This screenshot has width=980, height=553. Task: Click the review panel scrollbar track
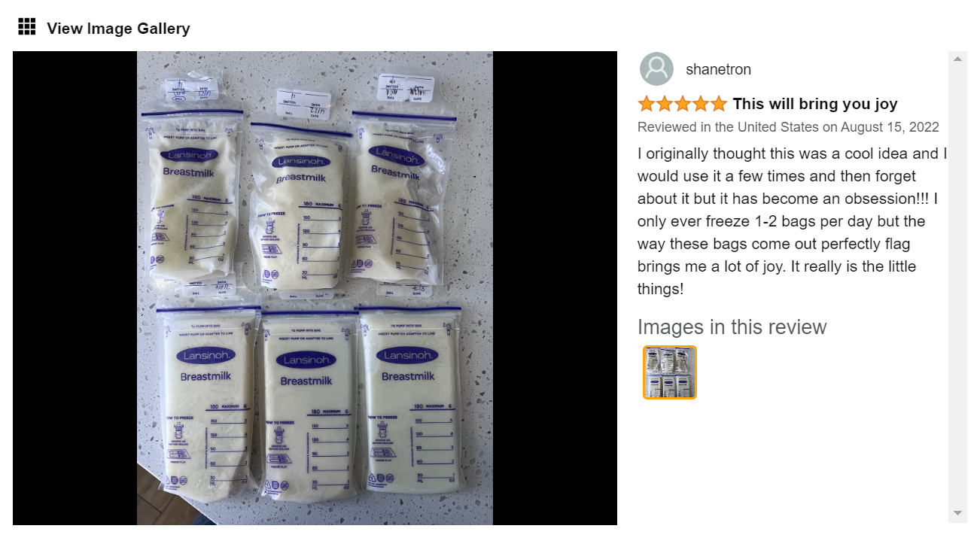[x=957, y=286]
